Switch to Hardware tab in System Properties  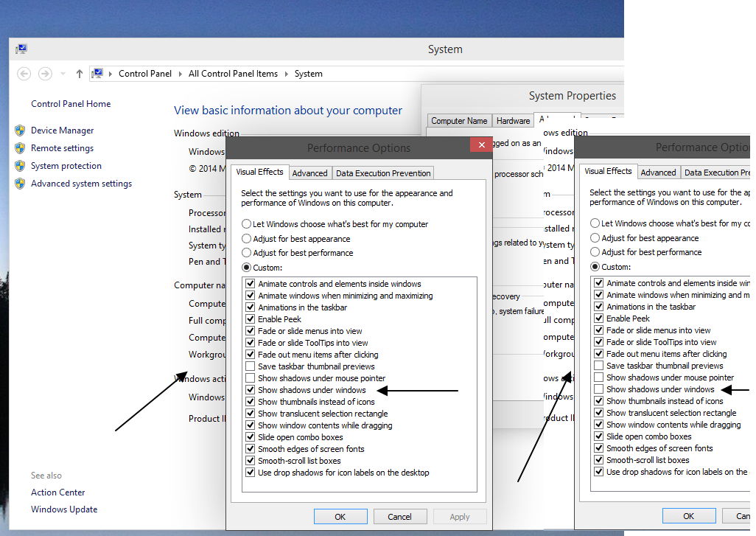point(513,121)
